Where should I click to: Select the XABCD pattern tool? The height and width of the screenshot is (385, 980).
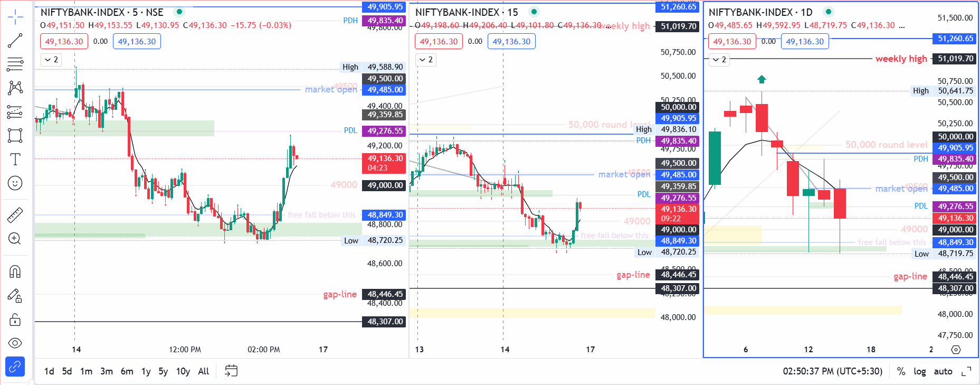pos(15,88)
